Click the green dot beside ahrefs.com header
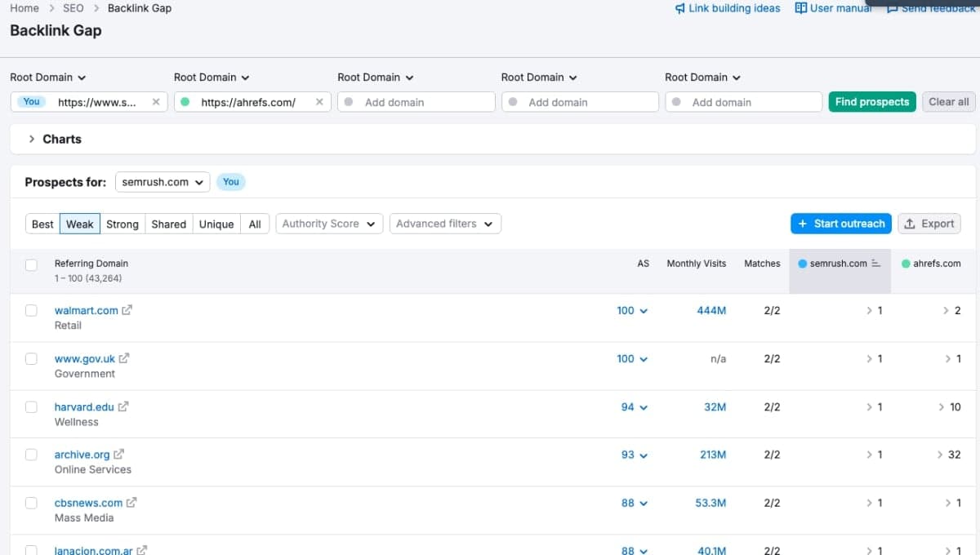 pos(906,264)
